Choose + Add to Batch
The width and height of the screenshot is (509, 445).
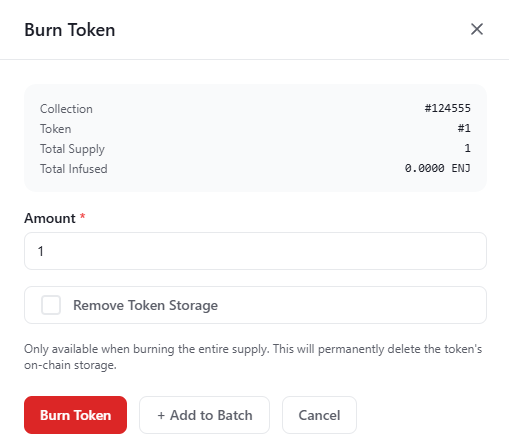204,415
